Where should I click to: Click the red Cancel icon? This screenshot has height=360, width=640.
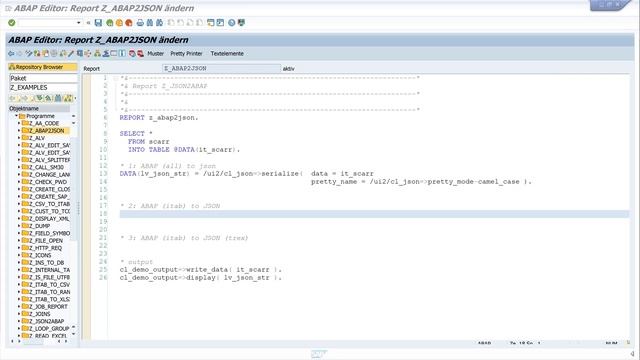tap(129, 23)
